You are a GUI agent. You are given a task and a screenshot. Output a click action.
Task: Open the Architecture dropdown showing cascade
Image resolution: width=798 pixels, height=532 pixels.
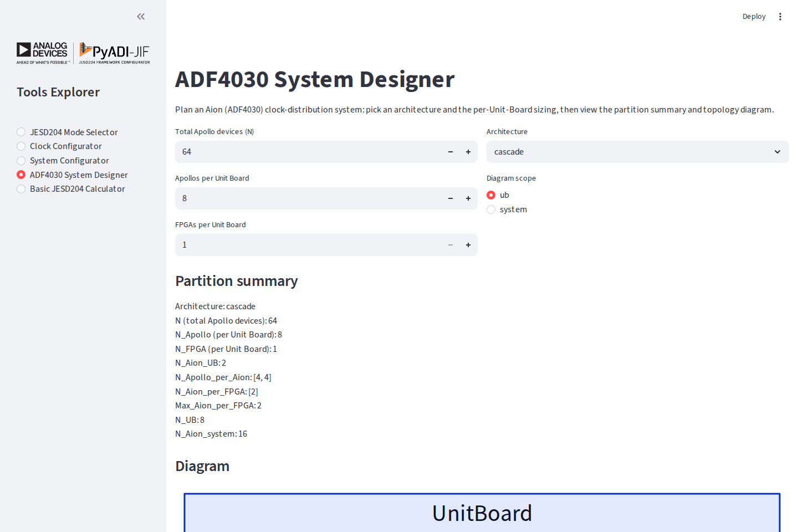point(637,152)
